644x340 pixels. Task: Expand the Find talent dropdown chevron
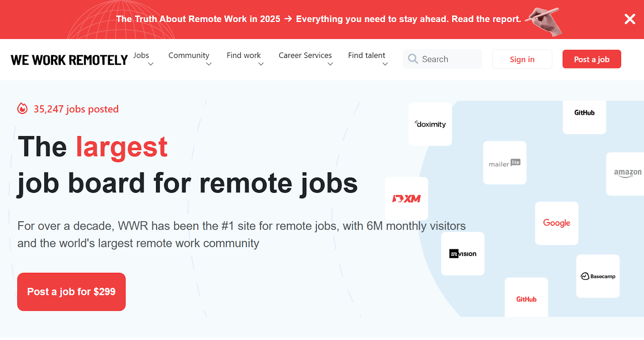(x=385, y=64)
